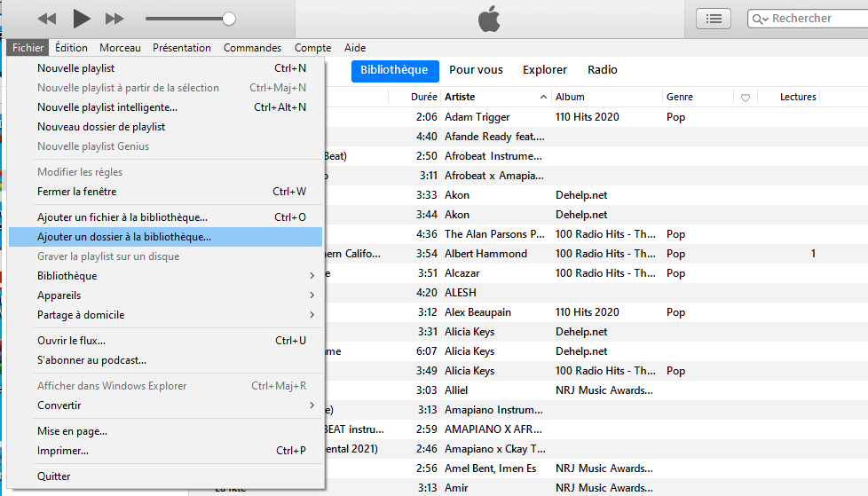The image size is (868, 496).
Task: Select the Alliel row
Action: point(596,390)
